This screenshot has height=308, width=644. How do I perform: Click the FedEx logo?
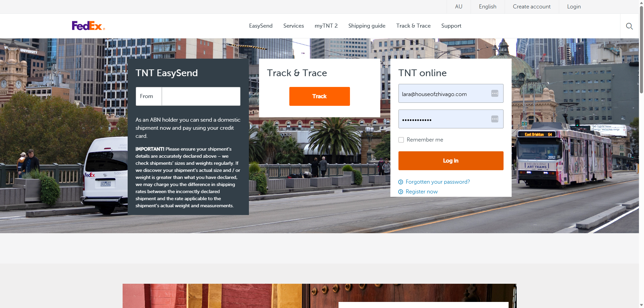pyautogui.click(x=88, y=26)
